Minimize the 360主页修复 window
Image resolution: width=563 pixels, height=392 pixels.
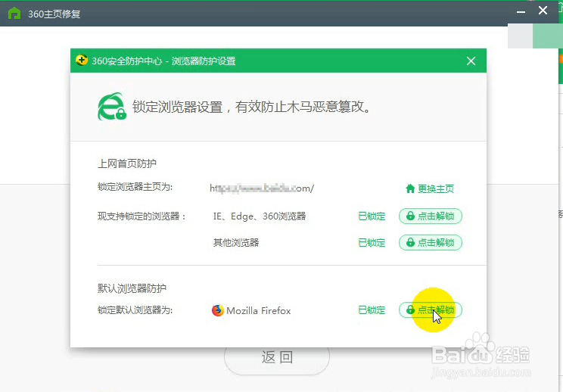(521, 11)
